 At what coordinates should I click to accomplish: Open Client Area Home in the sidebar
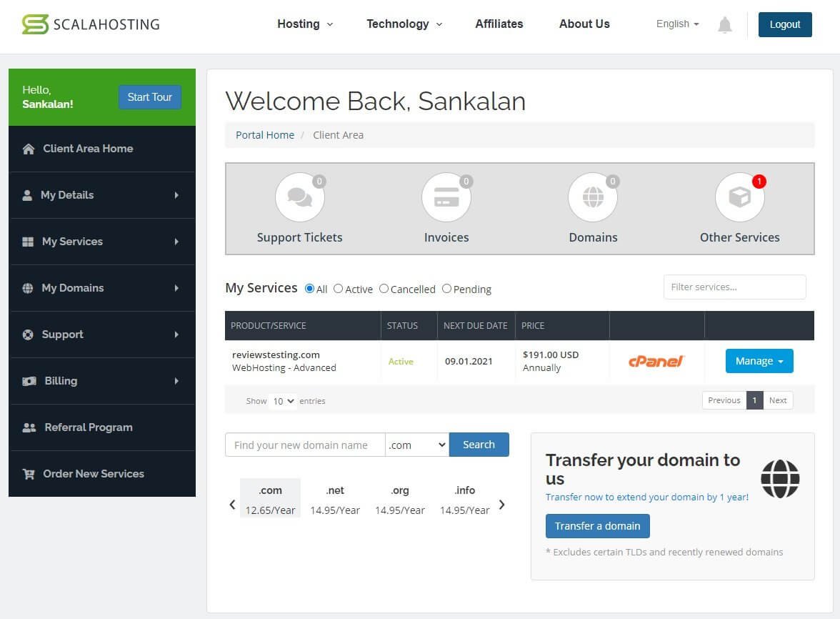[101, 149]
